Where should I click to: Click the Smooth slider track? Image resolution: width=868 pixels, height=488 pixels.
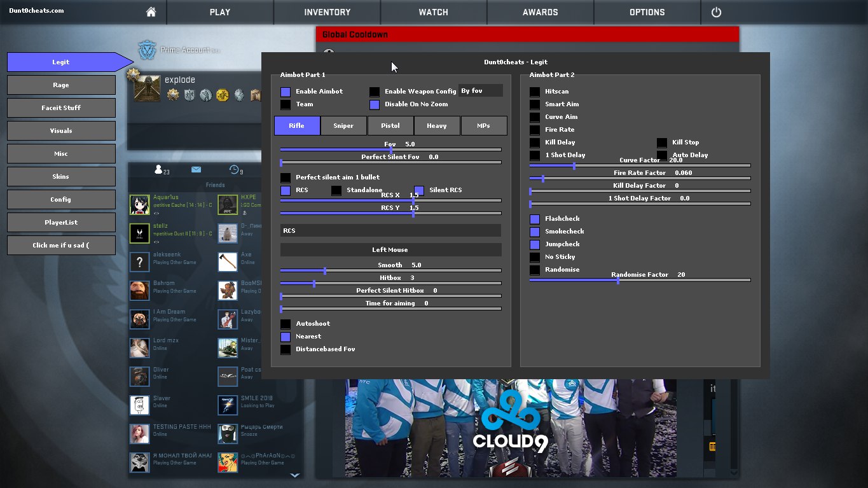coord(390,270)
